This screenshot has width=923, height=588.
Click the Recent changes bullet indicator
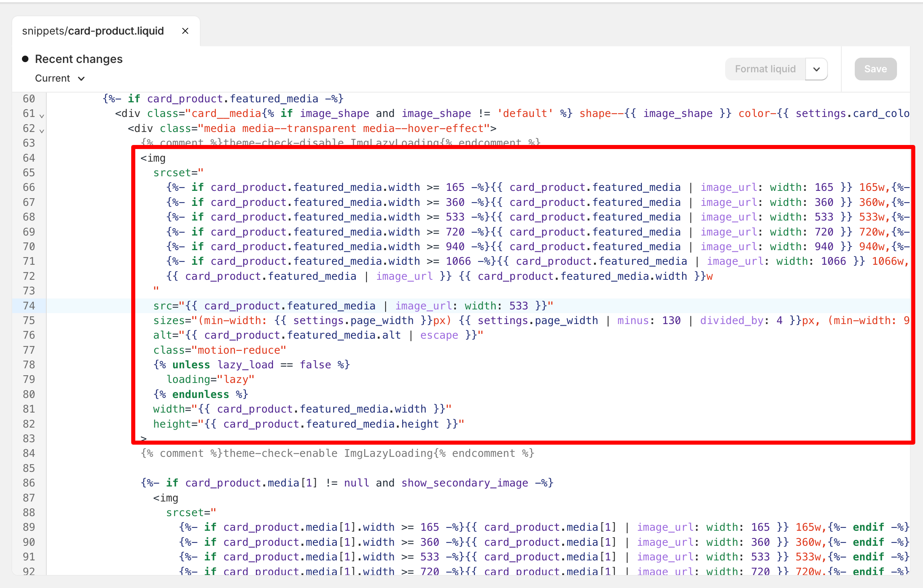click(25, 59)
